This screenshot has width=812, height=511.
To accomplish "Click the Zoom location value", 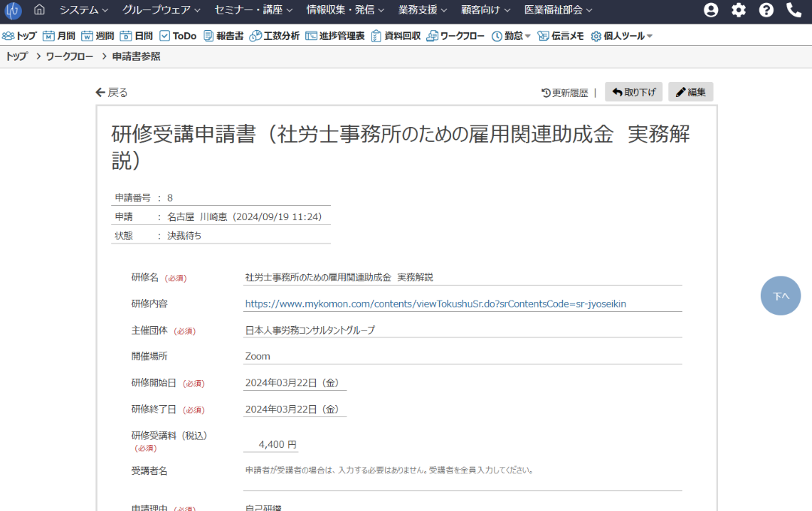I will (257, 356).
